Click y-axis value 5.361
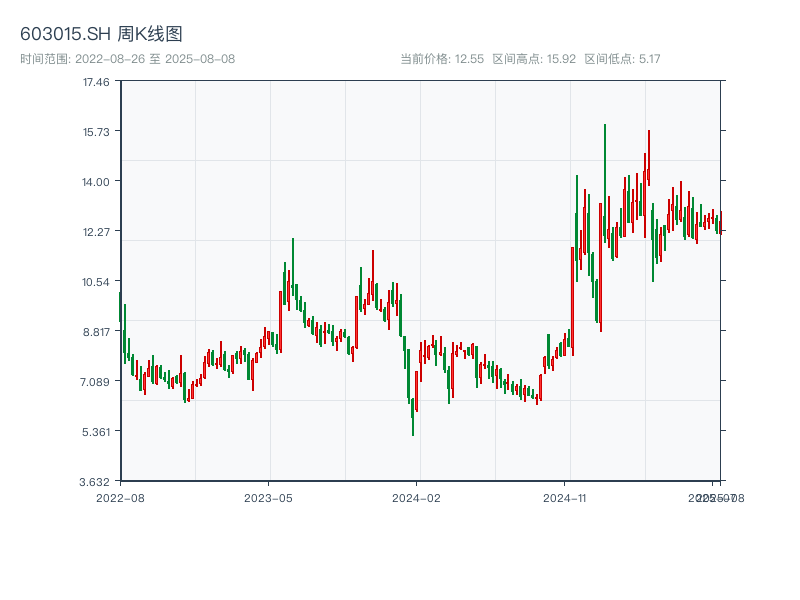800x600 pixels. 96,432
